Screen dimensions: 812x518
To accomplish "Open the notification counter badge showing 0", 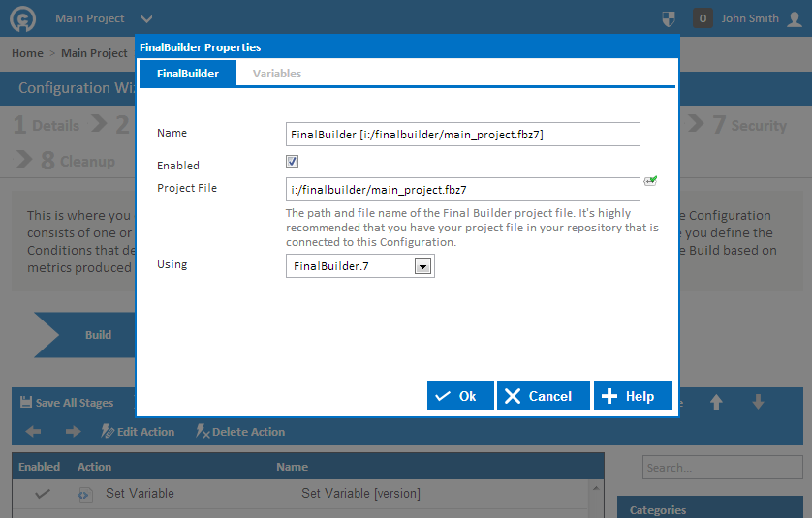I will coord(703,18).
